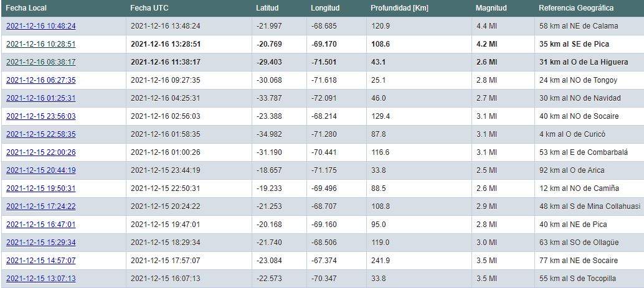Open the 2021-12-15 16:47:01 event link

point(40,225)
